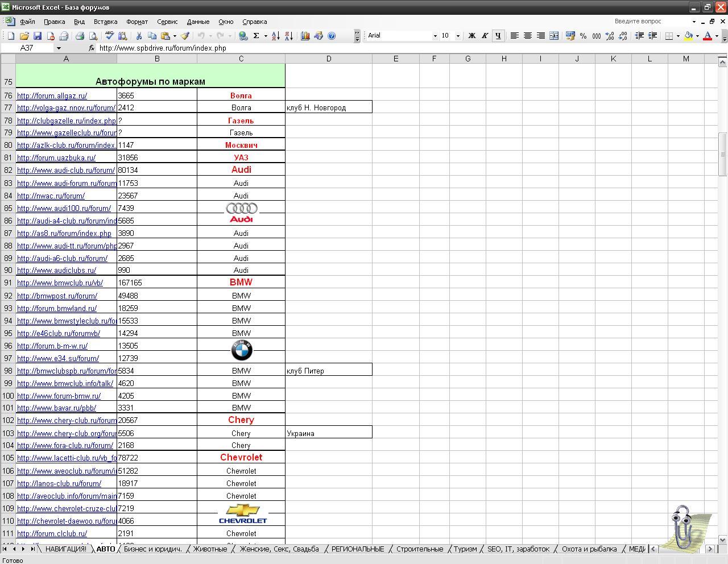Toggle italic (К) formatting
The width and height of the screenshot is (728, 564).
tap(485, 36)
